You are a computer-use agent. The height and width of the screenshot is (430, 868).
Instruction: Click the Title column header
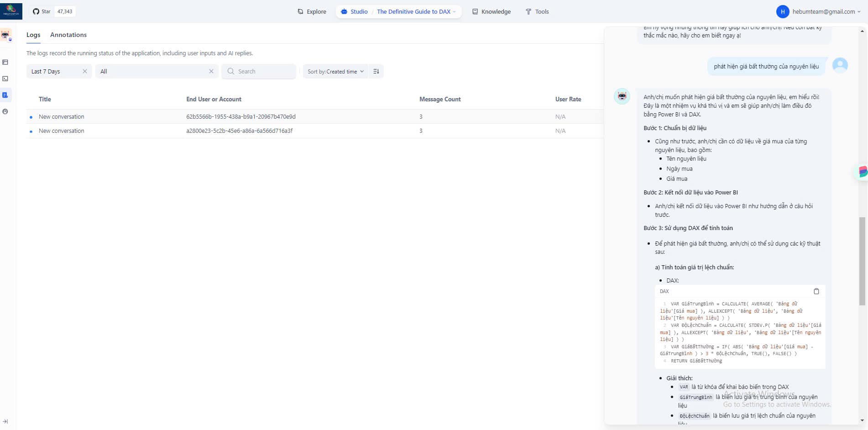tap(45, 99)
